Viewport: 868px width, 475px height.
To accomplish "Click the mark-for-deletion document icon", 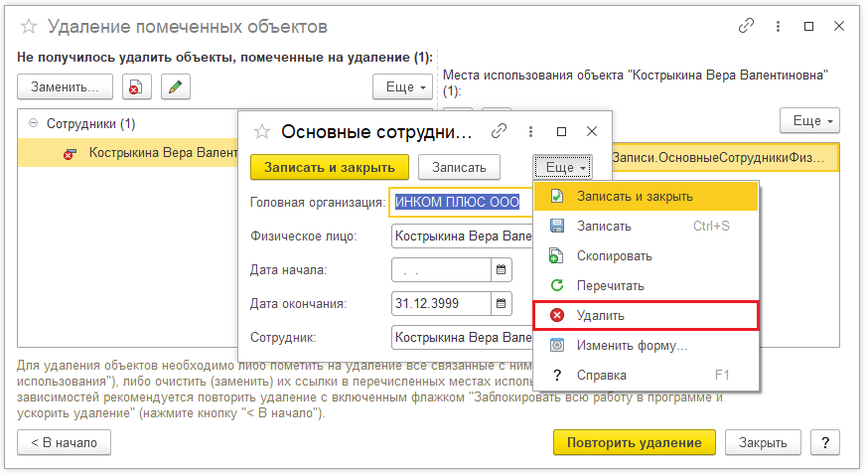I will [137, 87].
